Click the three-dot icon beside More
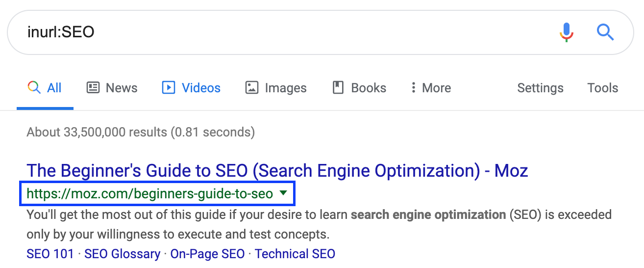The image size is (644, 268). click(x=413, y=88)
